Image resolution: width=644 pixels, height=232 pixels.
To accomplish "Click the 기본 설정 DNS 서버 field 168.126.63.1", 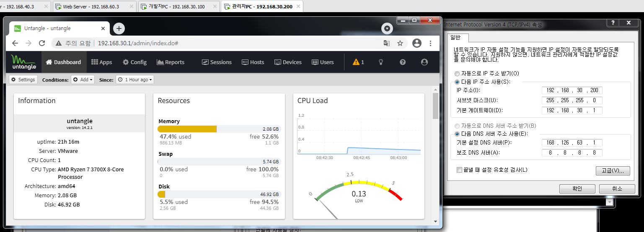I will (572, 143).
